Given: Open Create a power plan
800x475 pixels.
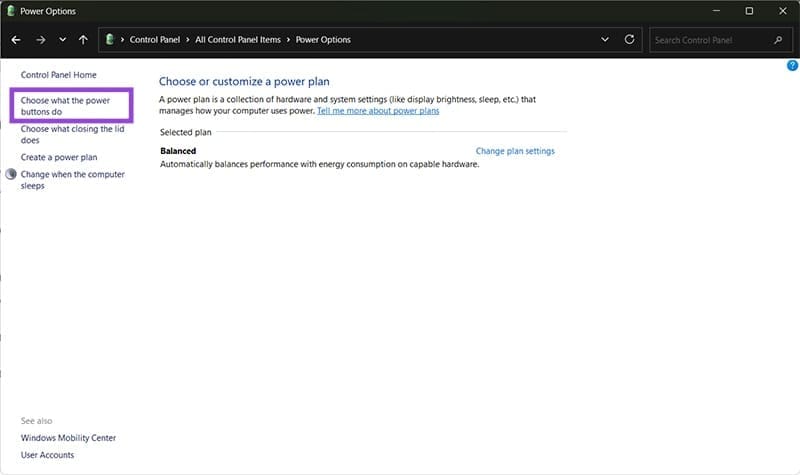Looking at the screenshot, I should click(59, 157).
